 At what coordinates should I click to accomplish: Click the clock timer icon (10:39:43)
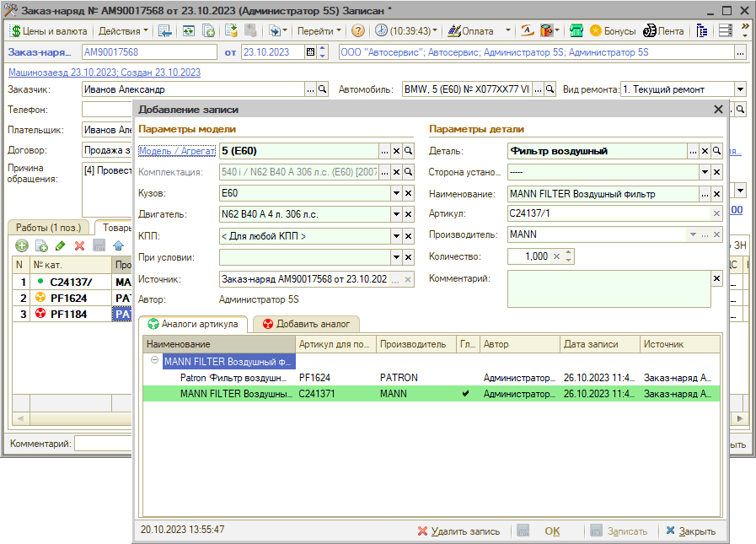pos(405,31)
